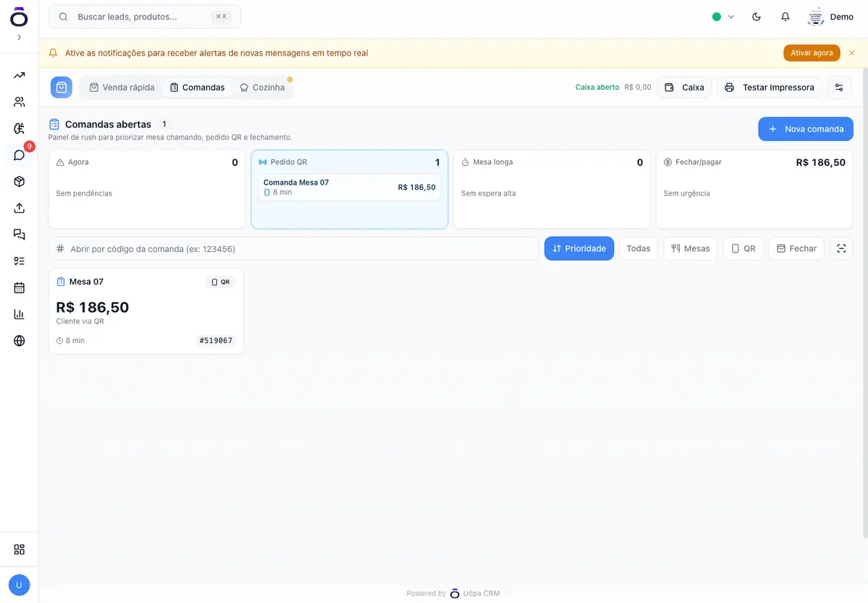Switch to the Venda rápida tab

tap(122, 88)
